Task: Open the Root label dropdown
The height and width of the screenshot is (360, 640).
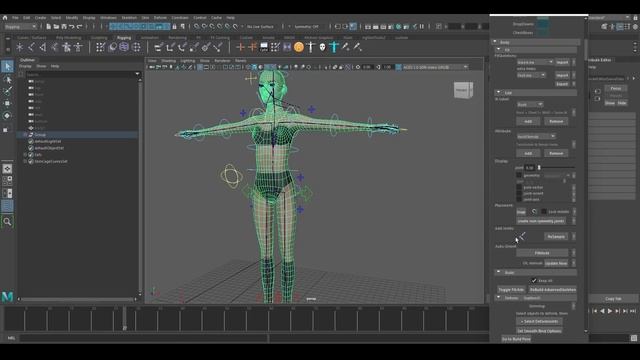Action: point(530,104)
